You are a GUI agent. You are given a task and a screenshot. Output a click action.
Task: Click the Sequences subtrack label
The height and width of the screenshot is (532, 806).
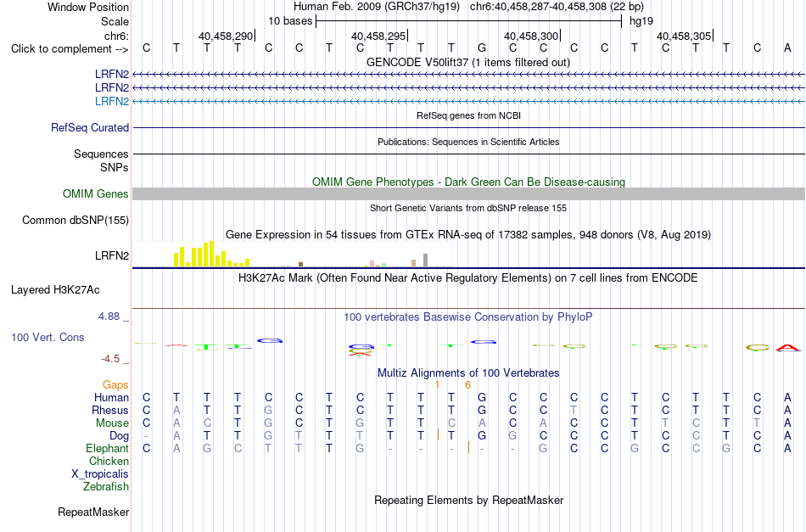click(x=101, y=154)
